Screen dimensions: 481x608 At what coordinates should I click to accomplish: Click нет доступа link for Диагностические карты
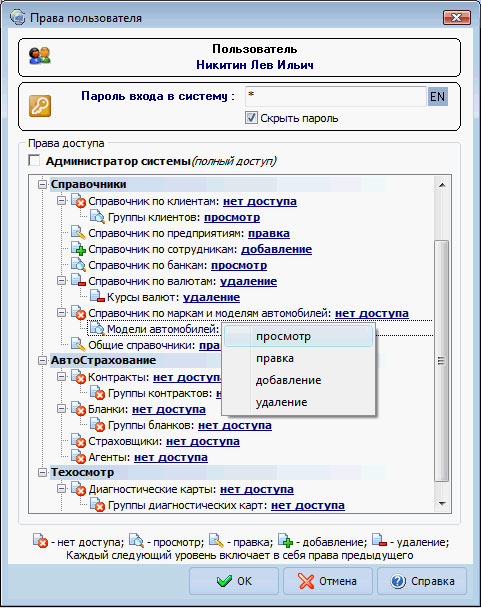pos(257,490)
